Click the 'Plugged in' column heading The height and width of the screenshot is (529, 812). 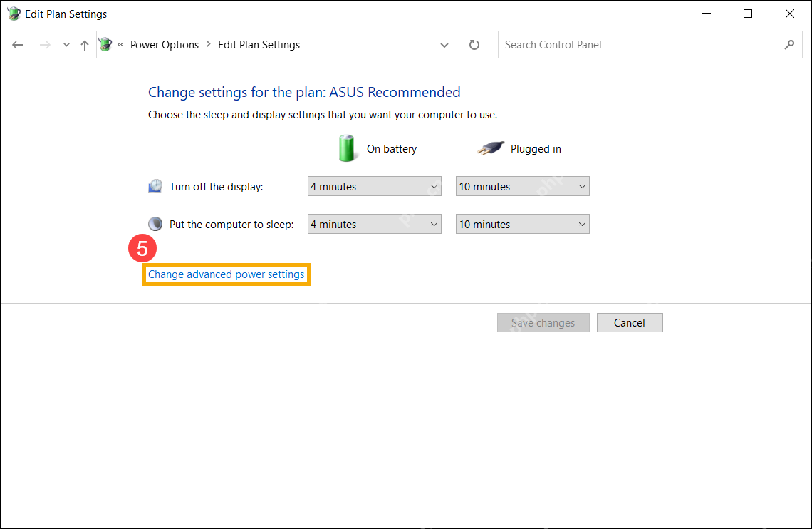pyautogui.click(x=536, y=149)
